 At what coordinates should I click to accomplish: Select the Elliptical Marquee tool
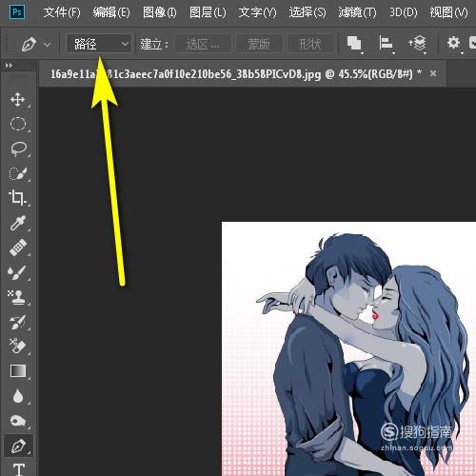[x=18, y=124]
